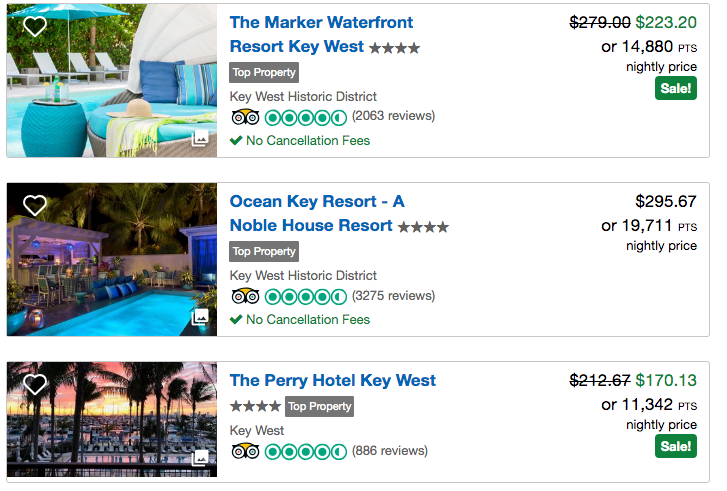727x491 pixels.
Task: Save The Perry Hotel using heart icon
Action: (35, 385)
